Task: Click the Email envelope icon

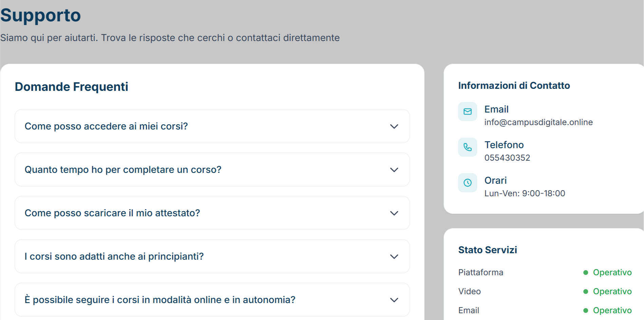Action: coord(468,112)
